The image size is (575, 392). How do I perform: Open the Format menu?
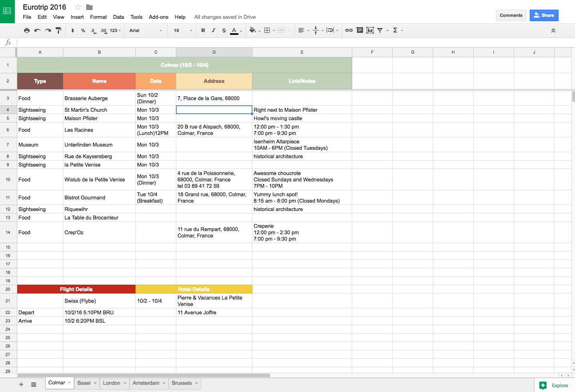(x=98, y=17)
